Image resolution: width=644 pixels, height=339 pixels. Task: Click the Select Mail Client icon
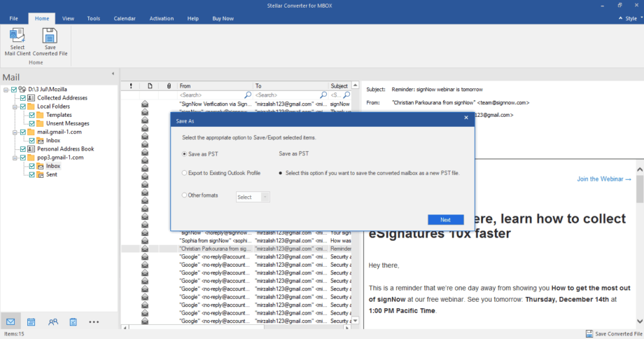pyautogui.click(x=17, y=36)
